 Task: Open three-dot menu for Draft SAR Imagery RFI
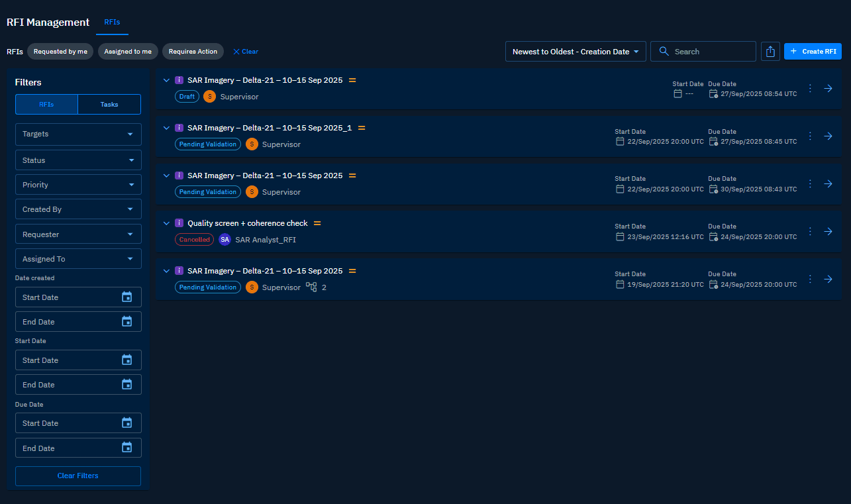(x=810, y=88)
